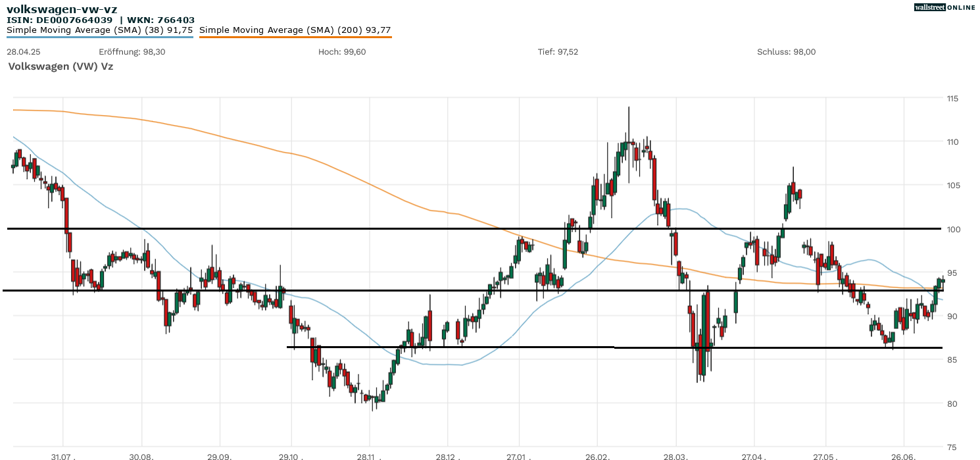Click the horizontal line near 93
The image size is (980, 460).
[472, 290]
